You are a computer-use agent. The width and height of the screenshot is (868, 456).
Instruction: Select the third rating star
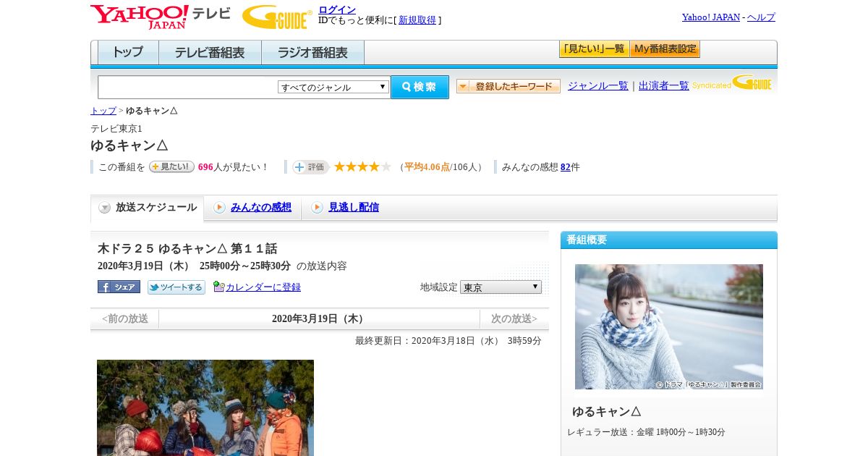362,166
